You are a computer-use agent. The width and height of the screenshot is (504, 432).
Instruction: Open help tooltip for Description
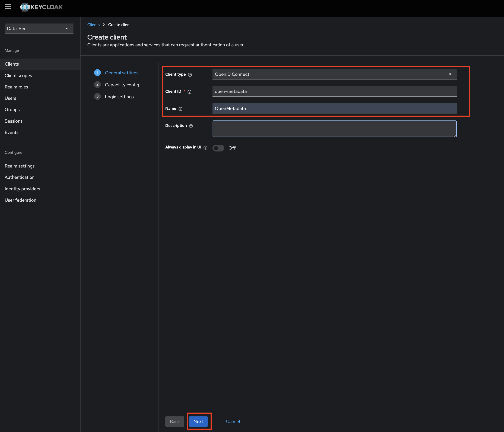(191, 126)
